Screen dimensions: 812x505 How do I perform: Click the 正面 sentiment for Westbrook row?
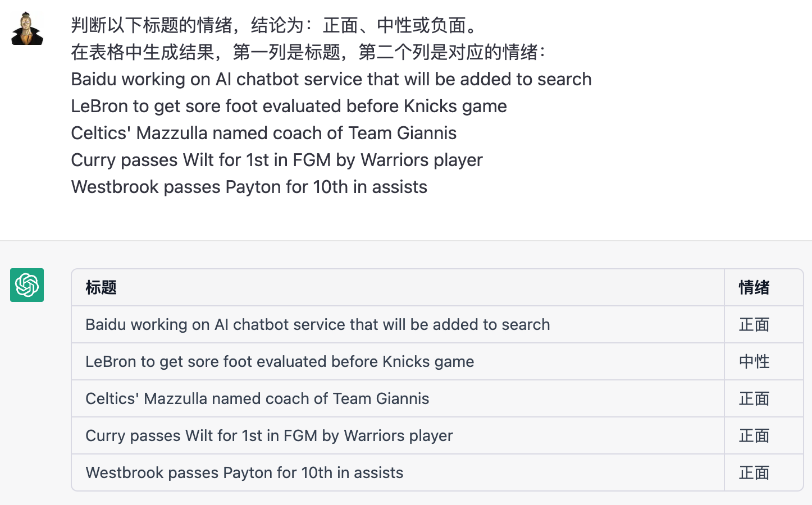coord(754,473)
